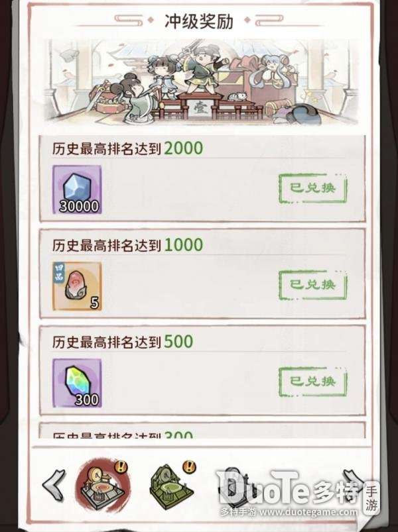Click the left arrow in the bottom bar
This screenshot has height=532, width=398.
pos(54,486)
